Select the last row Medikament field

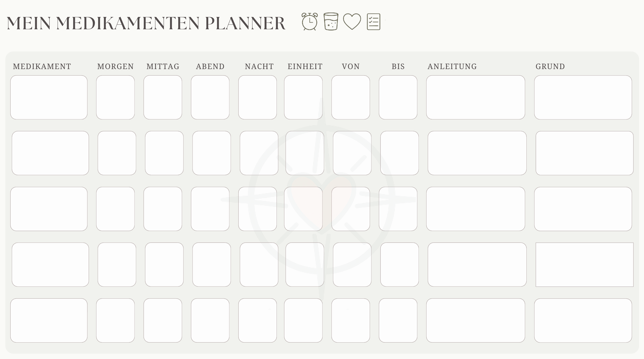click(49, 320)
